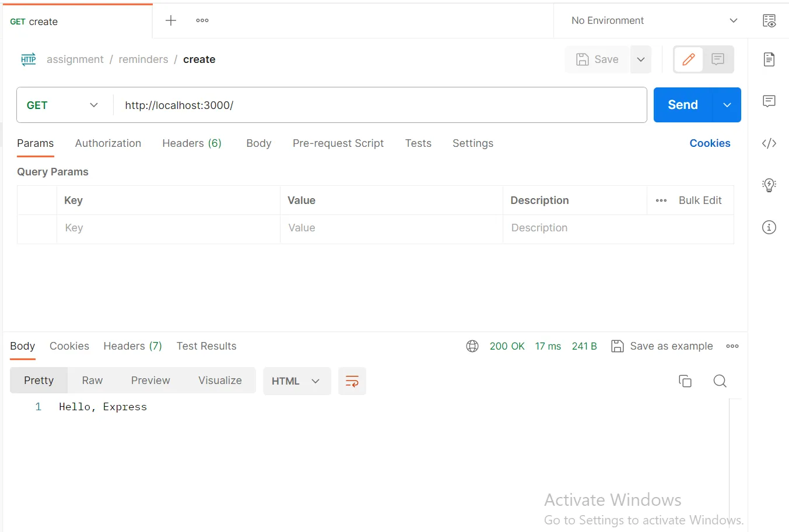Toggle the Raw response view
This screenshot has height=532, width=789.
(92, 380)
